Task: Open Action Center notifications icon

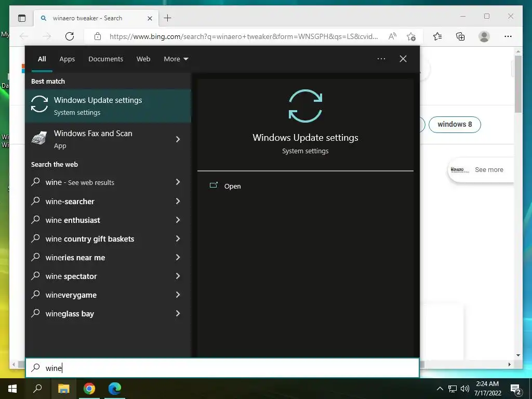Action: tap(516, 389)
